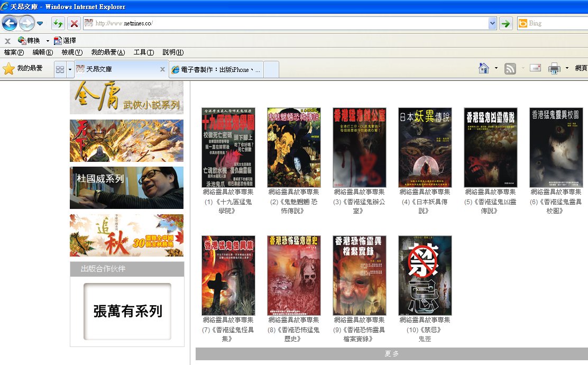
Task: Open the 檢視(V) menu
Action: tap(72, 52)
